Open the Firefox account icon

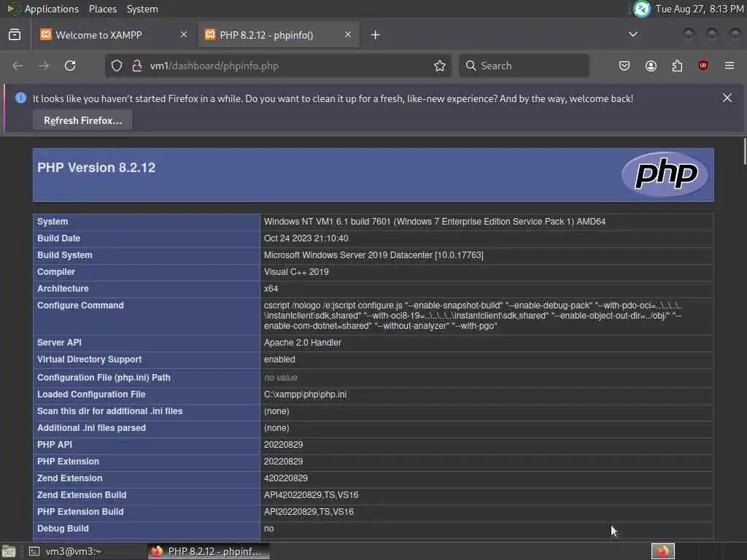651,66
